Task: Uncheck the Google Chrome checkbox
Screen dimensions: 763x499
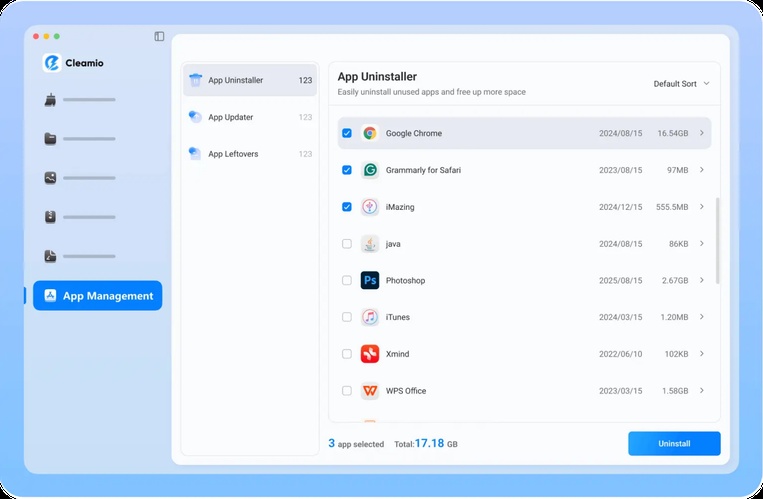Action: (347, 133)
